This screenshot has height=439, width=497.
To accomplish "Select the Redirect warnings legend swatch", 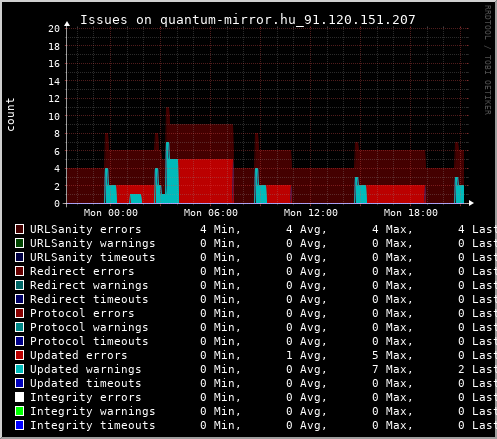I will (x=20, y=285).
